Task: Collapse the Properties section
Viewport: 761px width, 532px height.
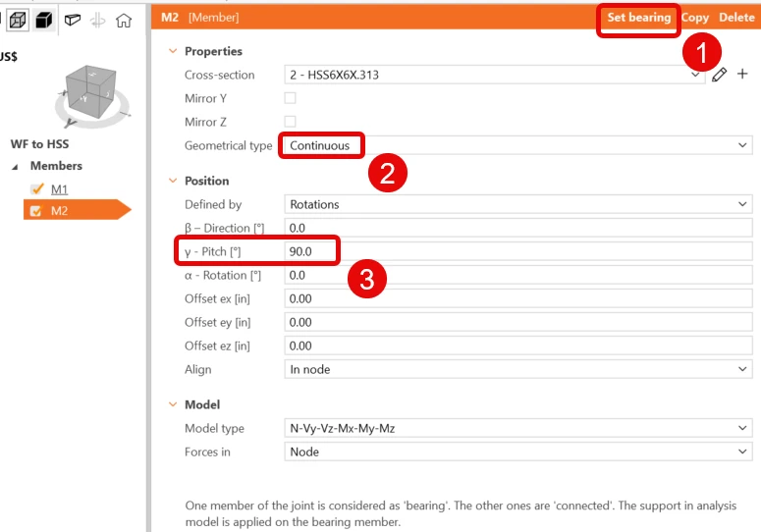Action: coord(173,51)
